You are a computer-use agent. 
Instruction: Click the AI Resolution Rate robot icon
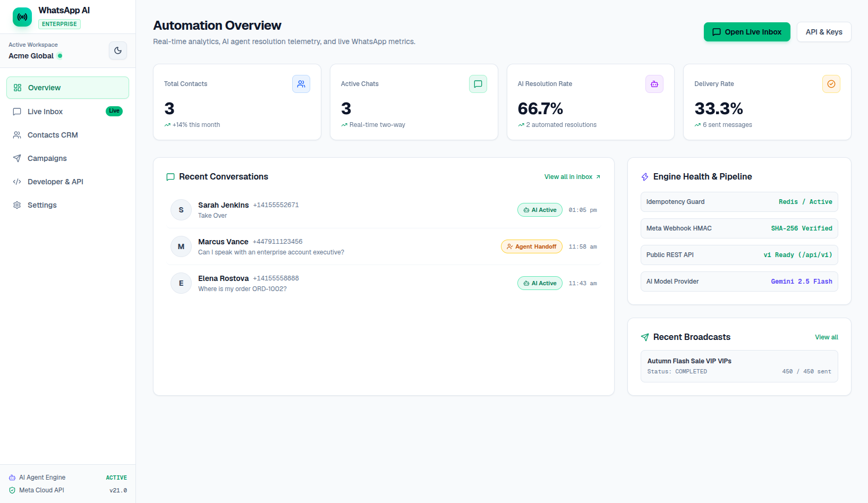point(654,84)
